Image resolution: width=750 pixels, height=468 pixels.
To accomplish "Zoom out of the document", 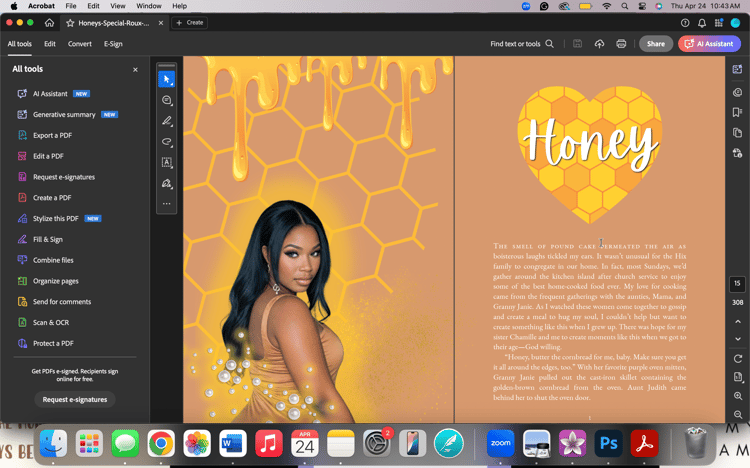I will coord(738,414).
